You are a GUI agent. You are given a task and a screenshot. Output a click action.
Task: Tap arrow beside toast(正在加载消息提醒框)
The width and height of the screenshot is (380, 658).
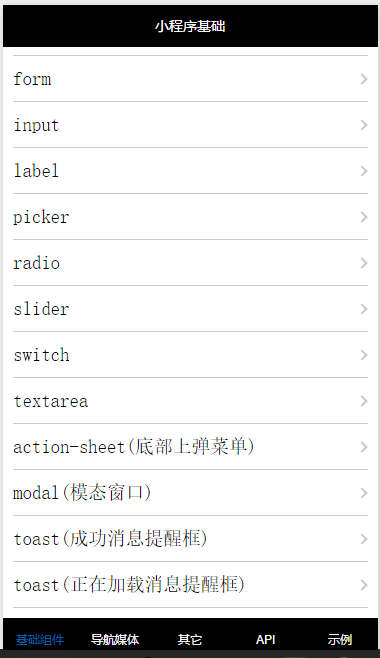(x=364, y=585)
